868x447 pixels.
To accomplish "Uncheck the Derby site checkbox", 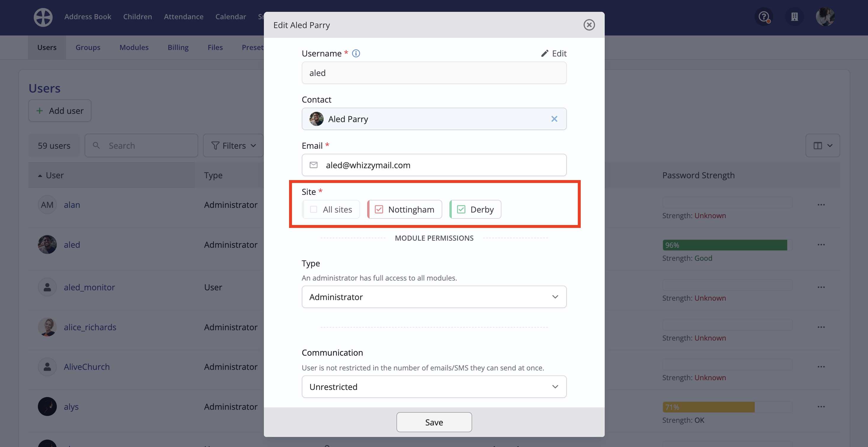I will click(461, 209).
